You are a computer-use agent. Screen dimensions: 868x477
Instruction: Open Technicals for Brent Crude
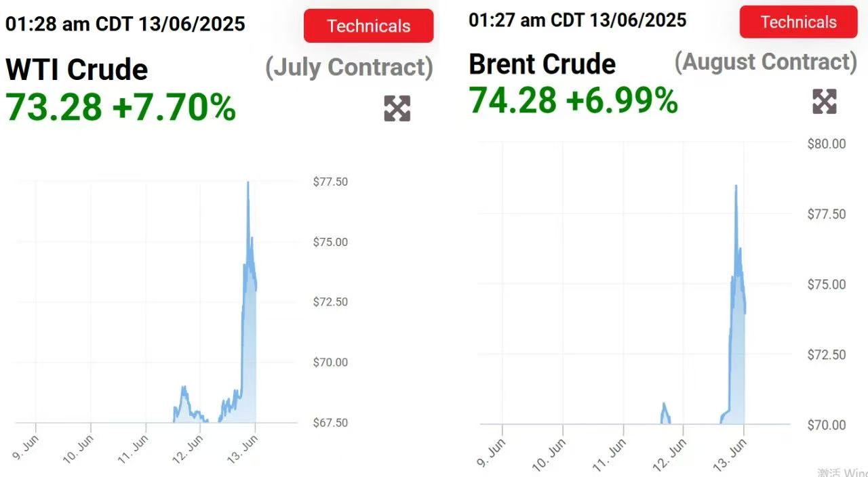[x=798, y=22]
